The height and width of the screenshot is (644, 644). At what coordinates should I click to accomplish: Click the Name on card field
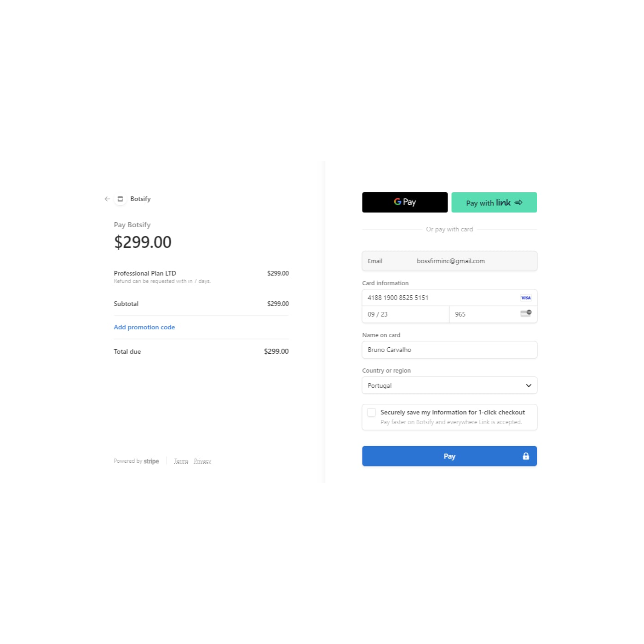pyautogui.click(x=449, y=350)
